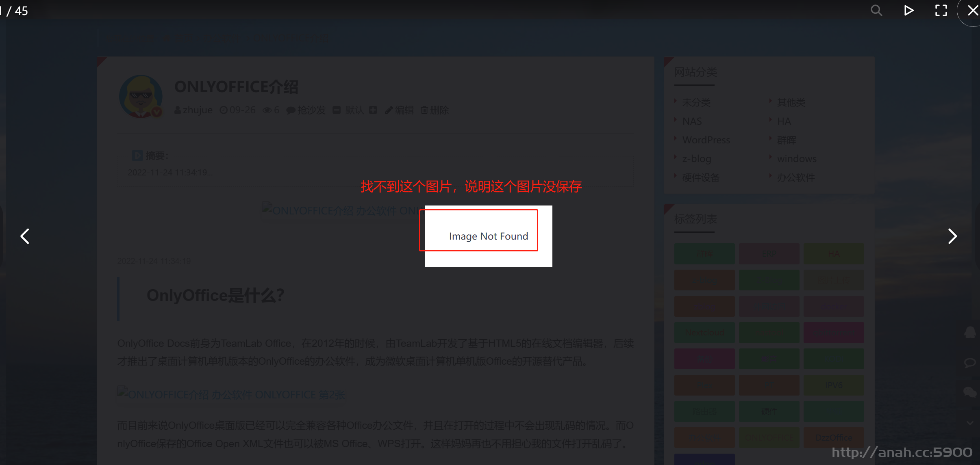Click the broken first image link ONLYOFFICE介绍
Image resolution: width=980 pixels, height=465 pixels.
click(x=343, y=210)
